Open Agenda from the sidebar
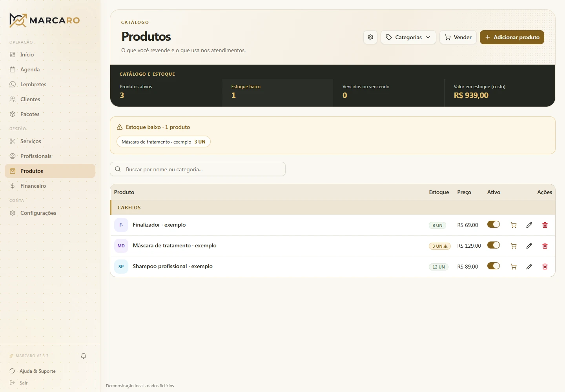 (x=50, y=69)
